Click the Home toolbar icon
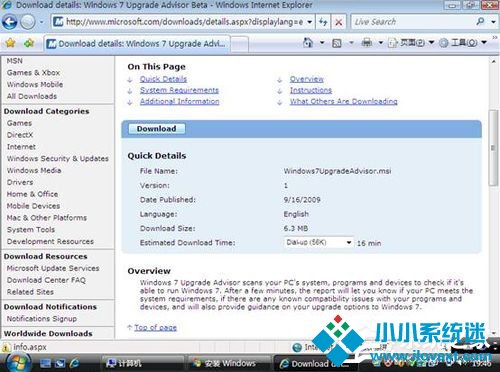 [x=308, y=43]
